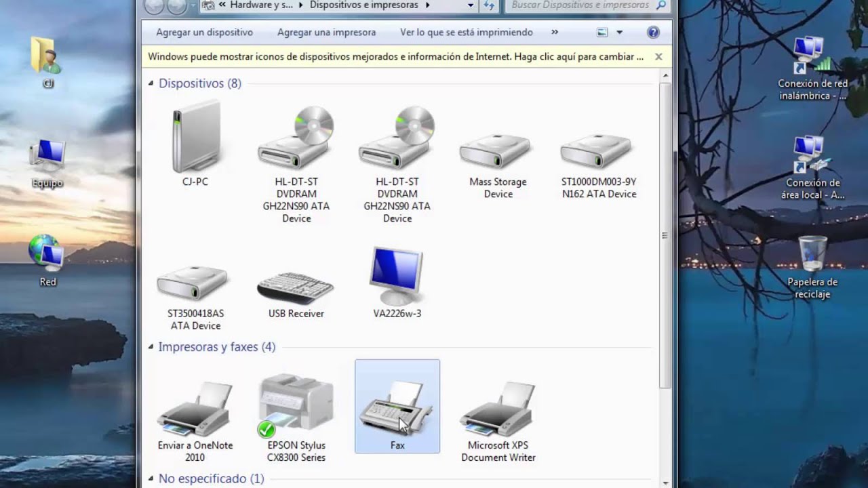The height and width of the screenshot is (488, 868).
Task: Select the Microsoft XPS Document Writer printer
Action: [x=498, y=409]
